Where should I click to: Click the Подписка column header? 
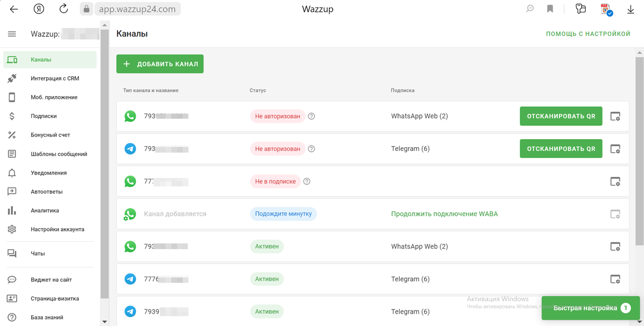pos(402,90)
